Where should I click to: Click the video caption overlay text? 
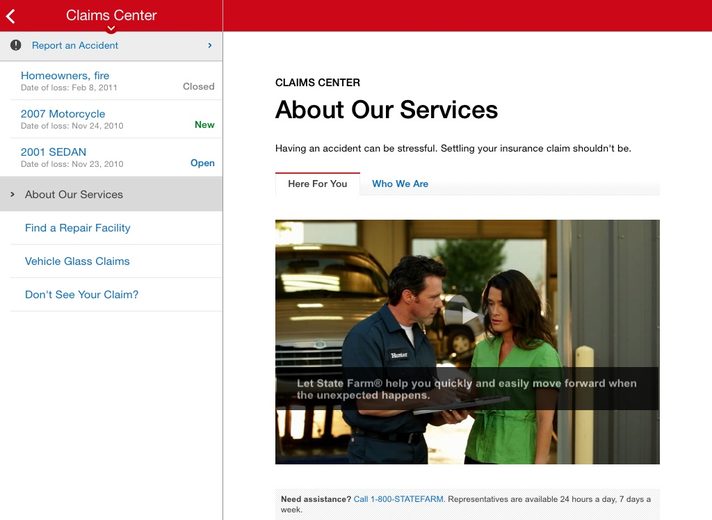tap(467, 389)
